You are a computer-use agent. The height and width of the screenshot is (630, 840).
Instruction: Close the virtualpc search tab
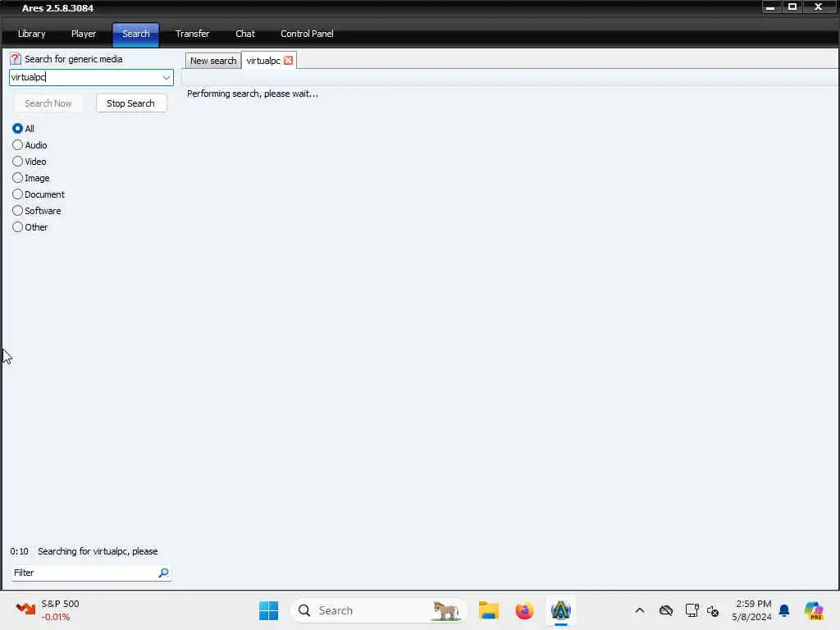288,61
